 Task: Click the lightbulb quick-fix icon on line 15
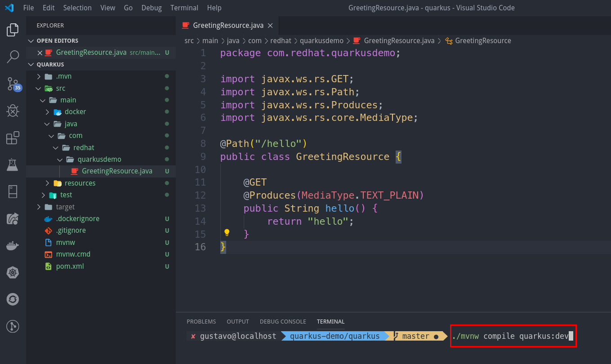pos(227,233)
